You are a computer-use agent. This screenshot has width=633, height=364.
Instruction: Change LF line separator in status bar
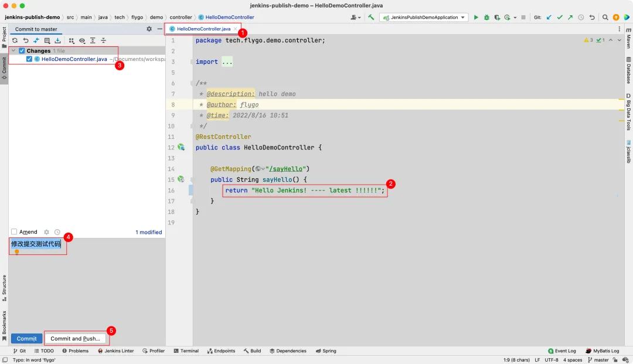(537, 359)
